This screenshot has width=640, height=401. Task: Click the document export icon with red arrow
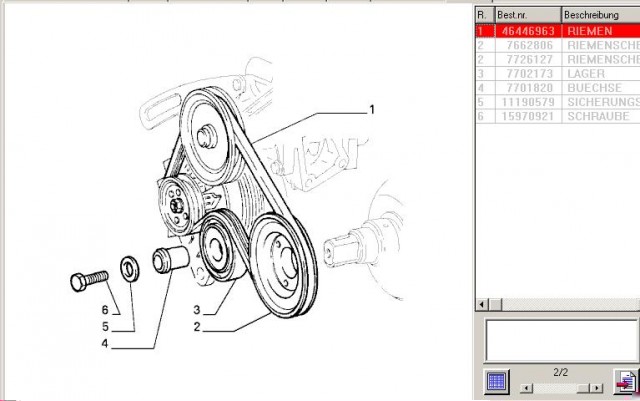click(x=625, y=382)
